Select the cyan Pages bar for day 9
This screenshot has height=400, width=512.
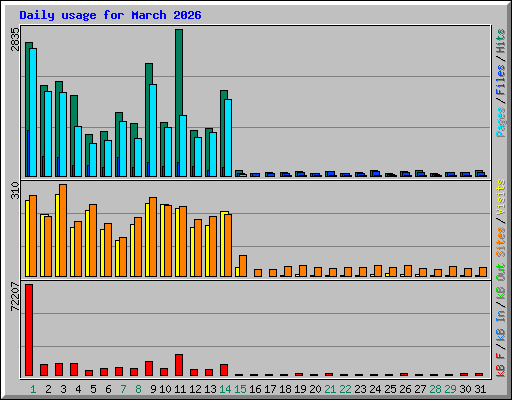(x=153, y=130)
